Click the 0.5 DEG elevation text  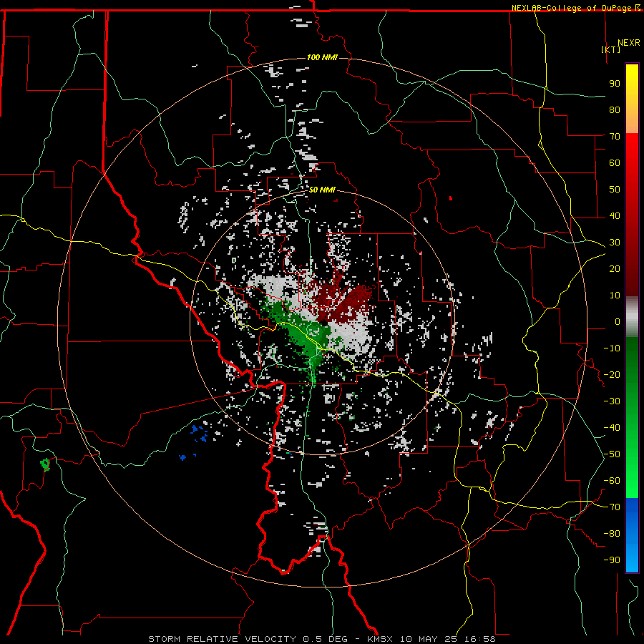point(325,639)
